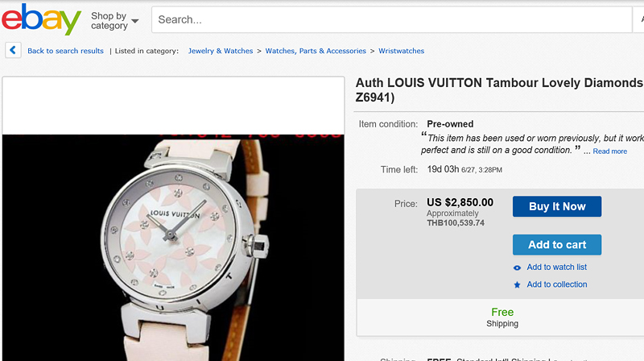This screenshot has height=361, width=644.
Task: Open Jewelry & Watches category
Action: click(221, 51)
